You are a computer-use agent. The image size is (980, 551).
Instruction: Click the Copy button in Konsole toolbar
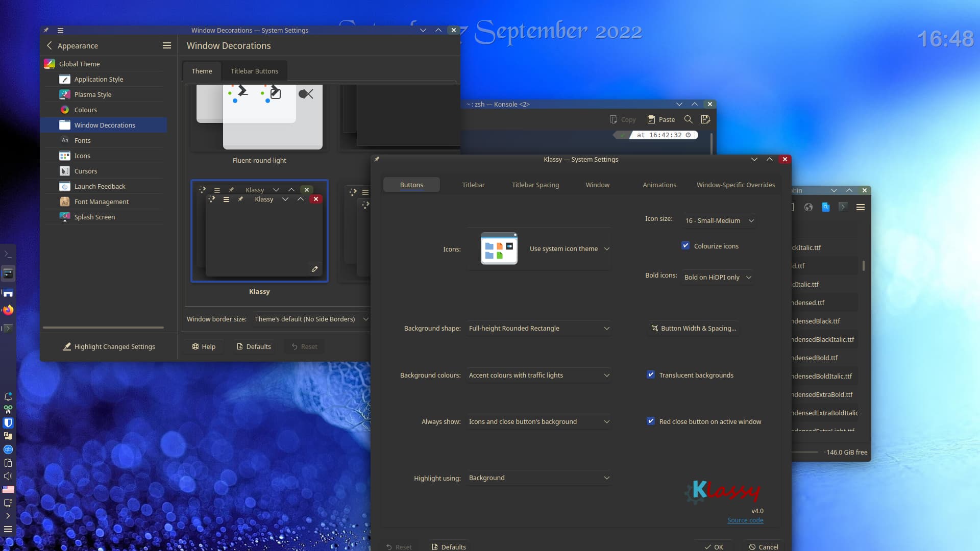click(623, 119)
